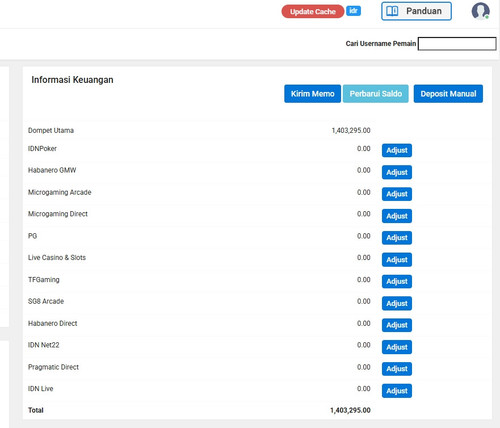Click the book icon in Panduan button
500x428 pixels.
(x=392, y=11)
